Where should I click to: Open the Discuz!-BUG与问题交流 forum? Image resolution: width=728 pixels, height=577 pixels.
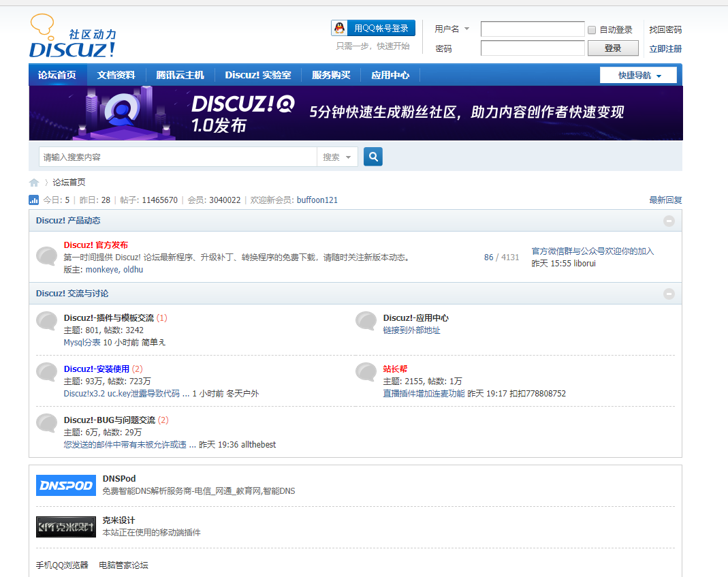tap(110, 420)
